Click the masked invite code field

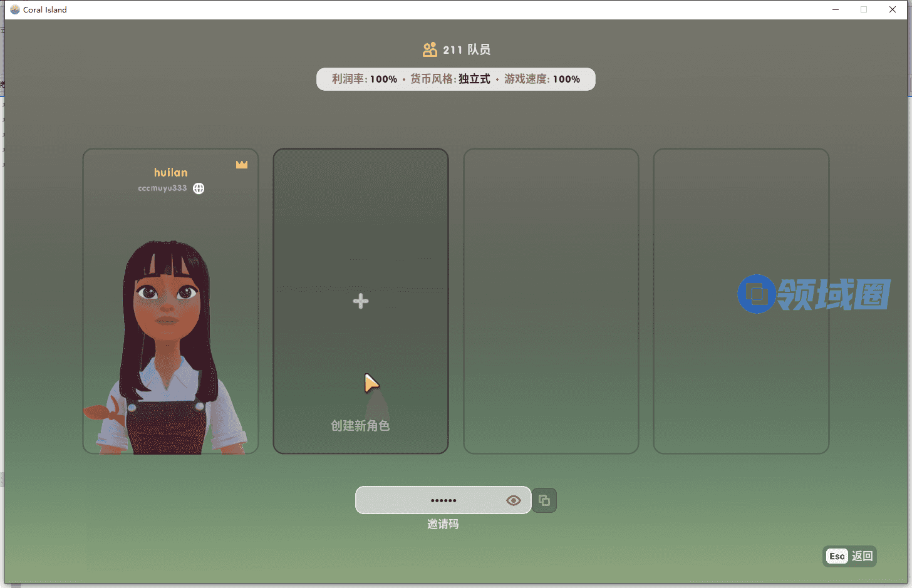point(432,500)
